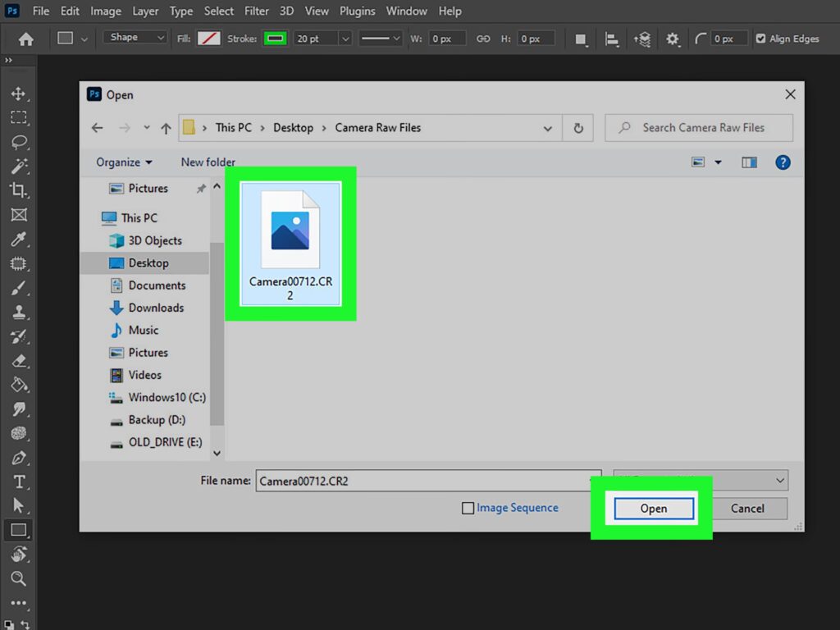Click the refresh folder icon
840x630 pixels.
[x=578, y=128]
